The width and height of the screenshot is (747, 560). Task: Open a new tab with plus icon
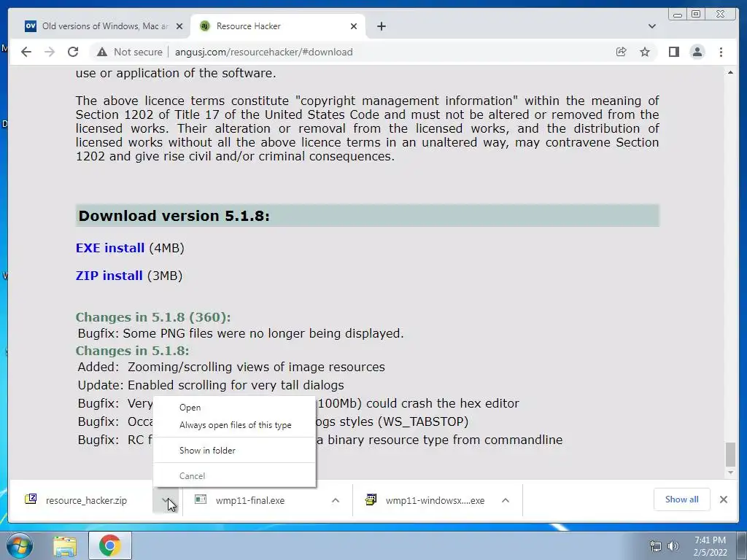[x=382, y=26]
